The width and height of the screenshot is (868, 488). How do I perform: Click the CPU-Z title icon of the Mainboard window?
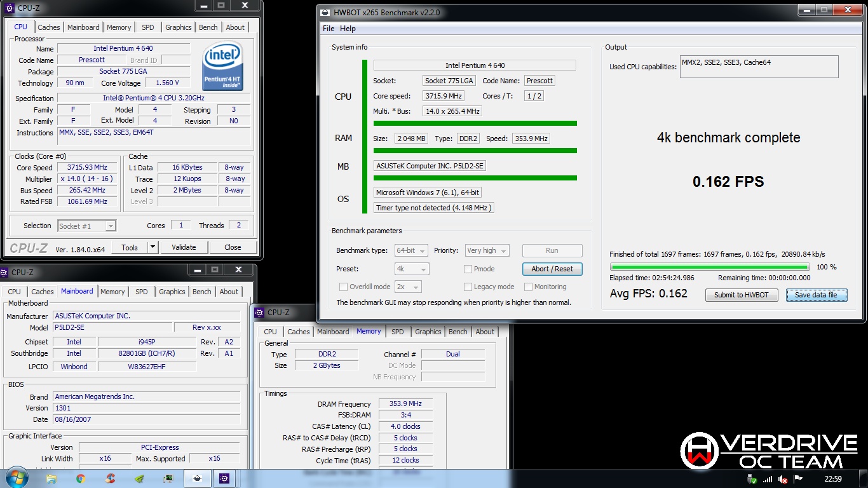point(4,272)
